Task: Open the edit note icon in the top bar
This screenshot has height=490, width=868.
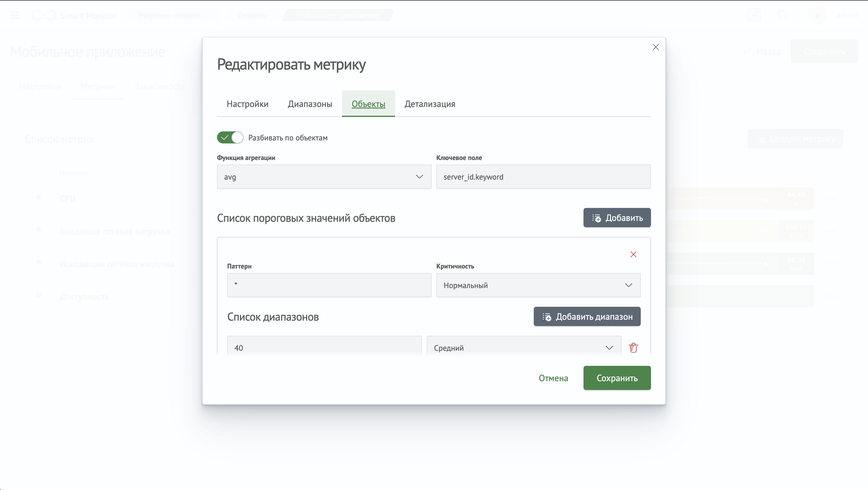Action: [754, 15]
